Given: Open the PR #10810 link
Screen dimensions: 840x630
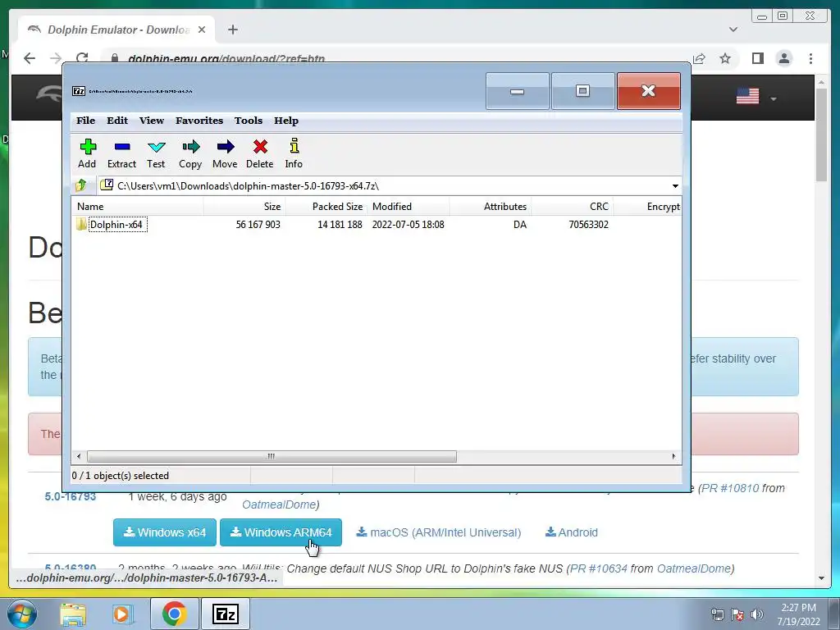Looking at the screenshot, I should click(x=729, y=488).
